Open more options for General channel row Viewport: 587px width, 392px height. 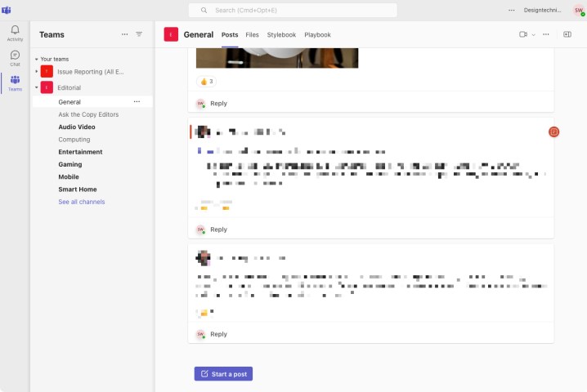(x=137, y=102)
